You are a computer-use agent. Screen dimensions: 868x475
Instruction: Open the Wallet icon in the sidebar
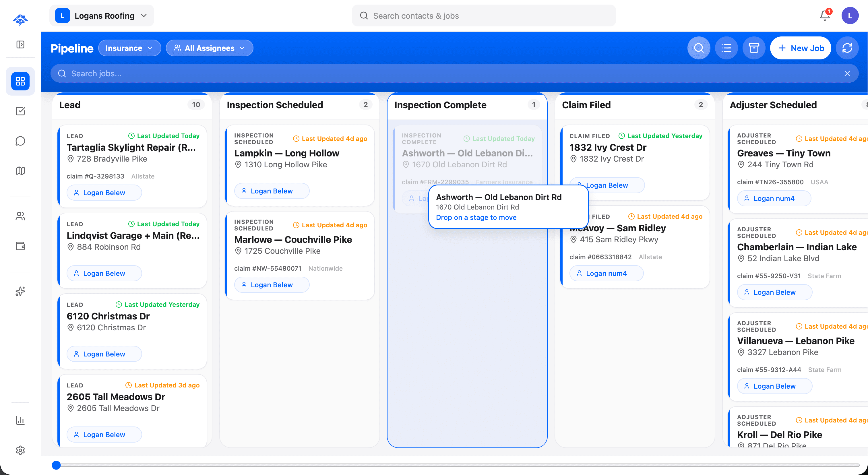point(20,246)
